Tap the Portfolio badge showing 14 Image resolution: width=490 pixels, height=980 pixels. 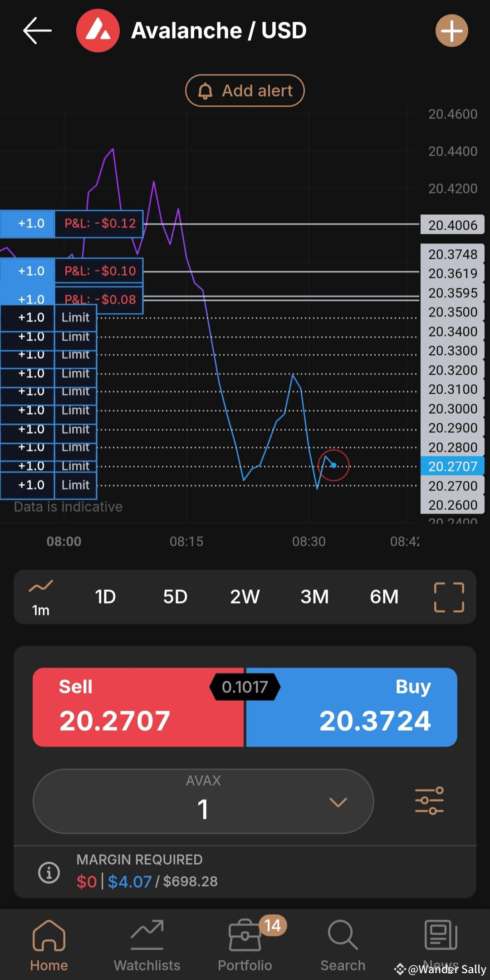273,925
